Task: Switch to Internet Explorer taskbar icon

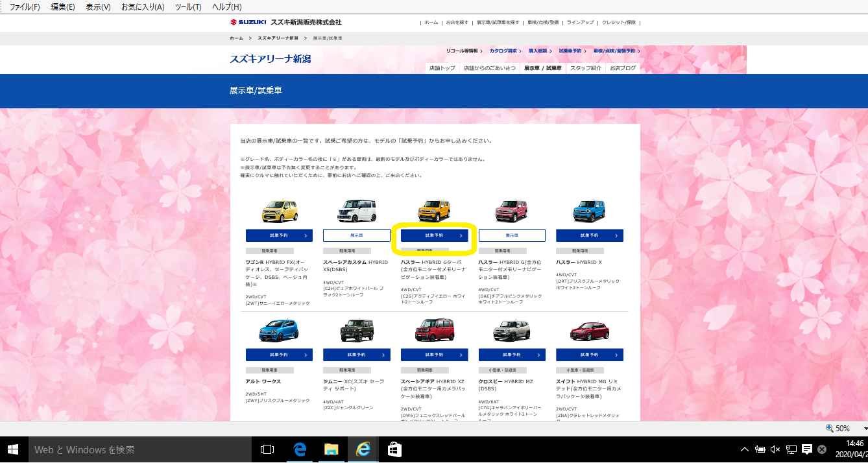Action: 363,449
